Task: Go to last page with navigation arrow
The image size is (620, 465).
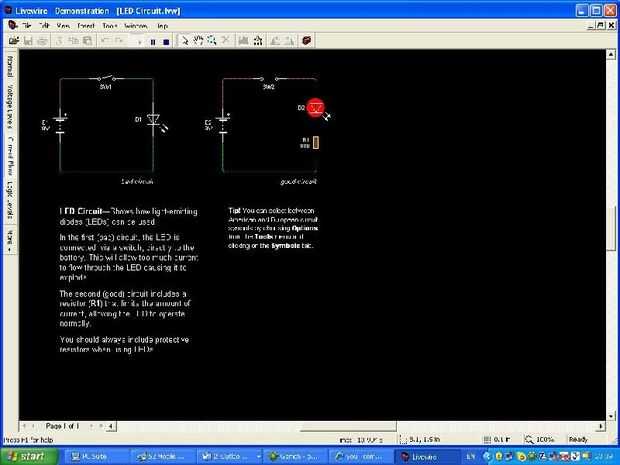Action: [101, 426]
